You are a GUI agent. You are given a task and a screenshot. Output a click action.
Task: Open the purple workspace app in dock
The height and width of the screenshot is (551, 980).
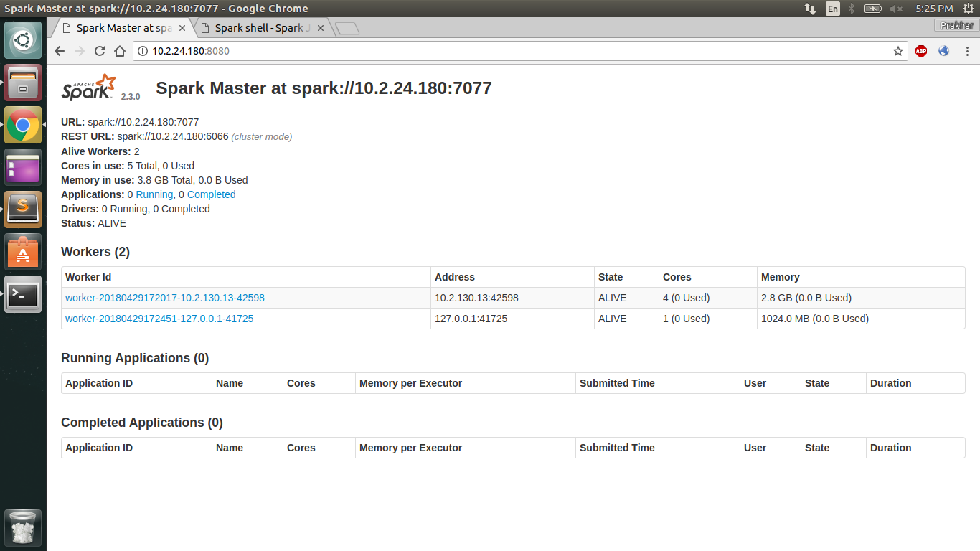coord(23,167)
